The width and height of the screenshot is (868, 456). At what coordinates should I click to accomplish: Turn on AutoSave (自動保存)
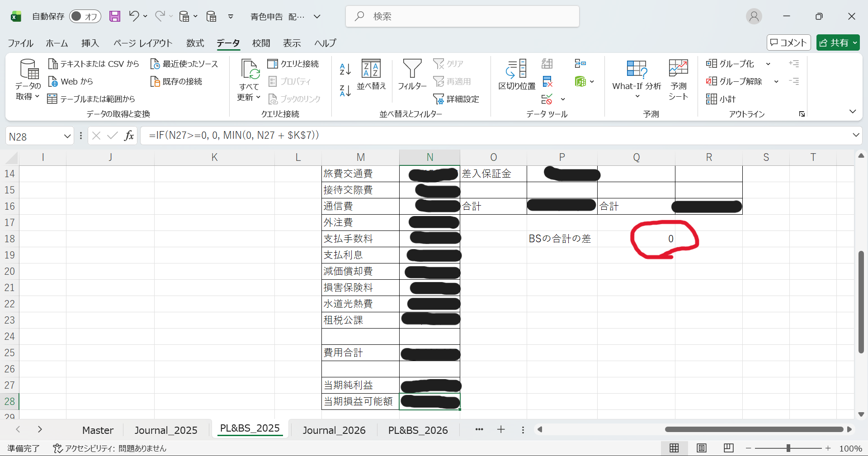pyautogui.click(x=85, y=16)
